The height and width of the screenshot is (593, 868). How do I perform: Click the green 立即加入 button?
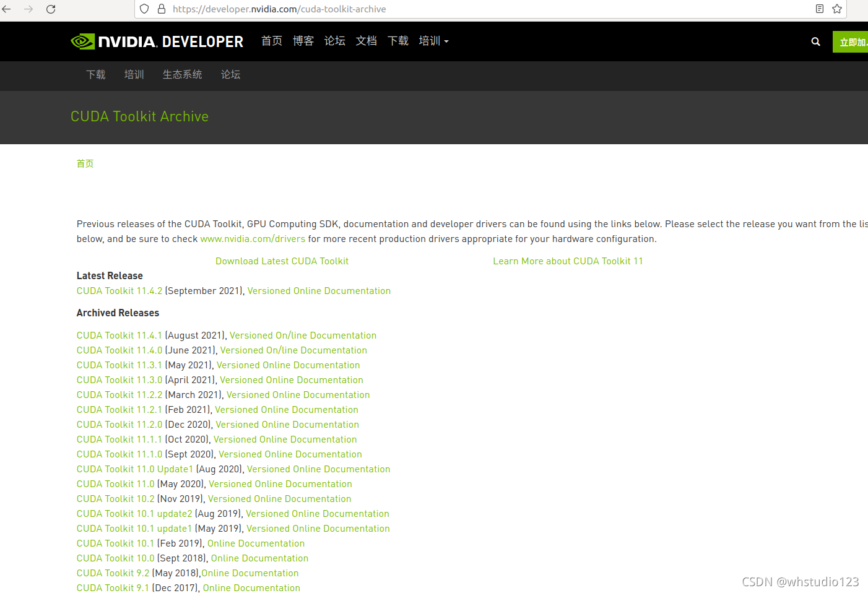[x=851, y=42]
